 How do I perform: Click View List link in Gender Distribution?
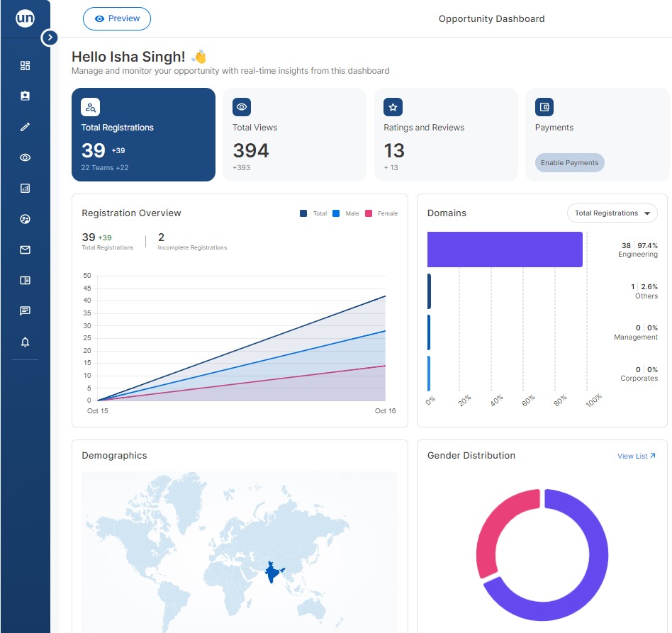click(637, 456)
